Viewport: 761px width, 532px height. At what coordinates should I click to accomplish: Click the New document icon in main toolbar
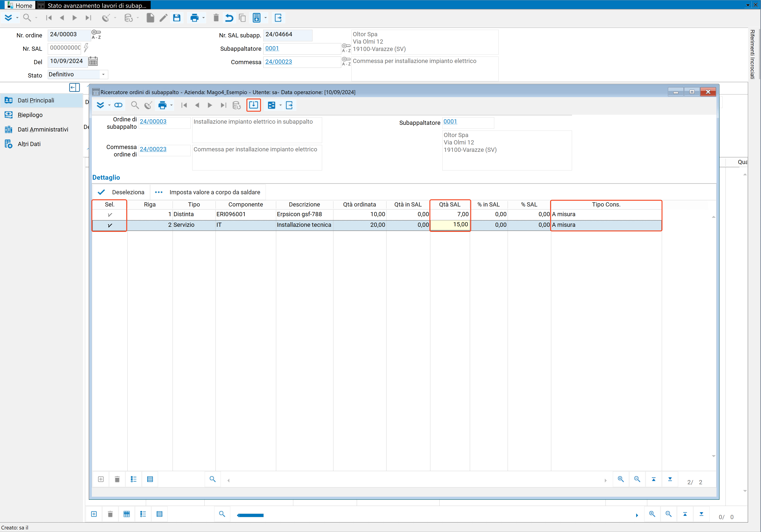[x=150, y=18]
